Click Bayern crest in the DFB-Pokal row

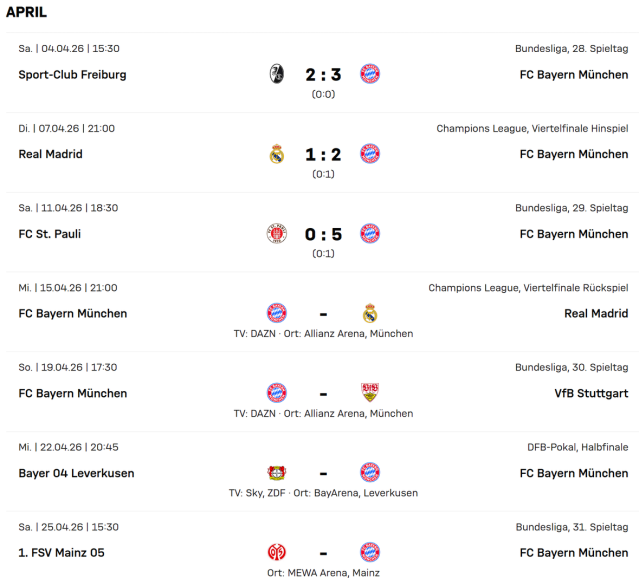pyautogui.click(x=370, y=473)
